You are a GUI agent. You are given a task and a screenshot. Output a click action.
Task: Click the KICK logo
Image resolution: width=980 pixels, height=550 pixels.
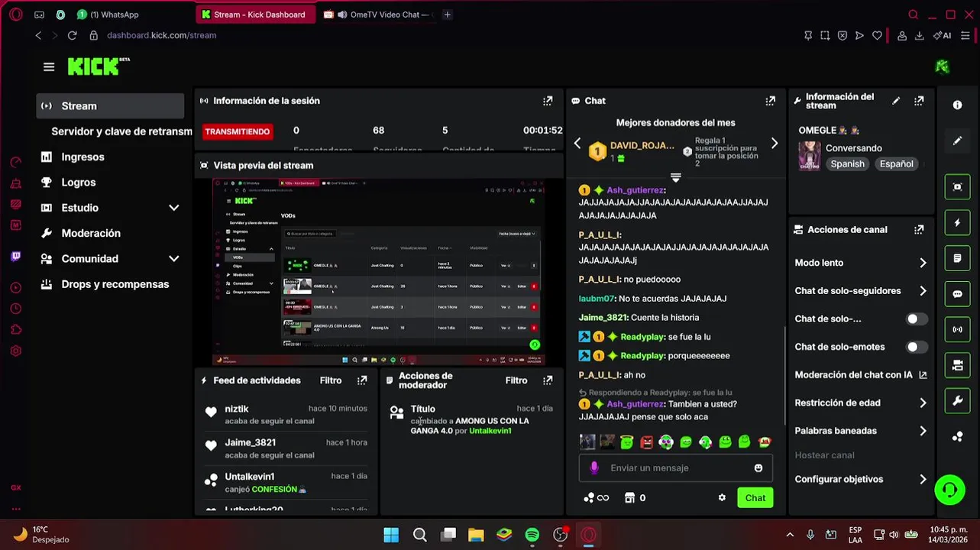[x=98, y=66]
